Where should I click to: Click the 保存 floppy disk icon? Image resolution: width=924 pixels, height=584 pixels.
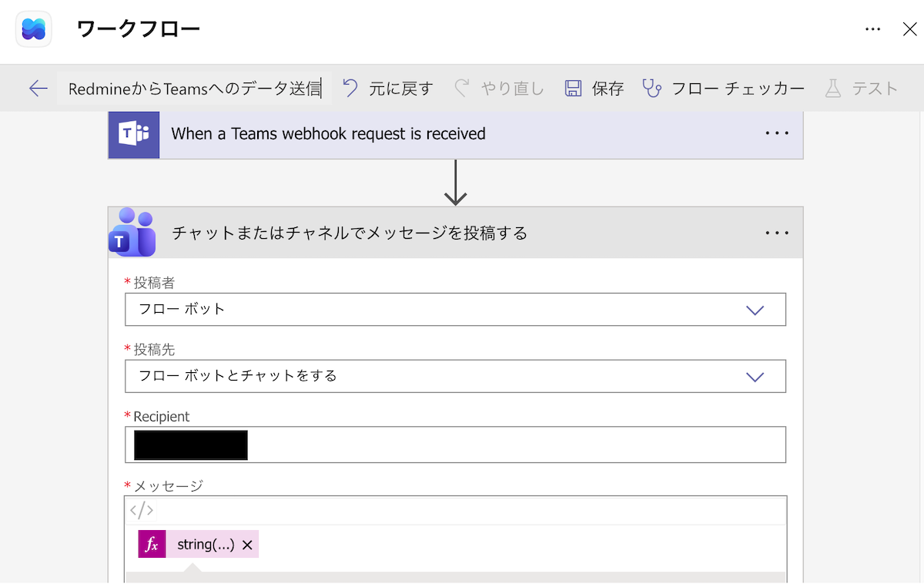(x=573, y=89)
